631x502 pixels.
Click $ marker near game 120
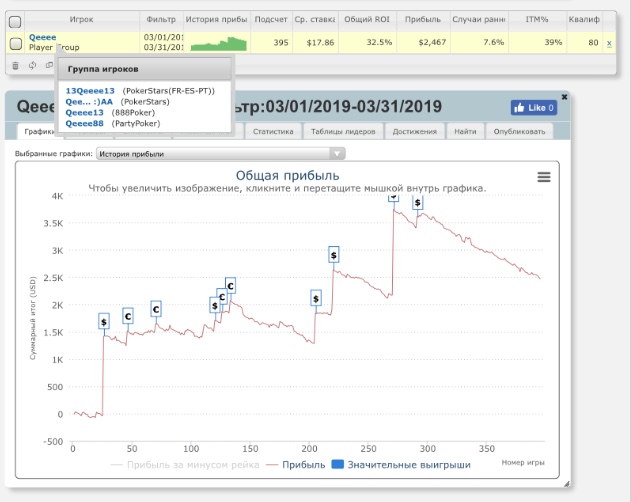(x=214, y=306)
